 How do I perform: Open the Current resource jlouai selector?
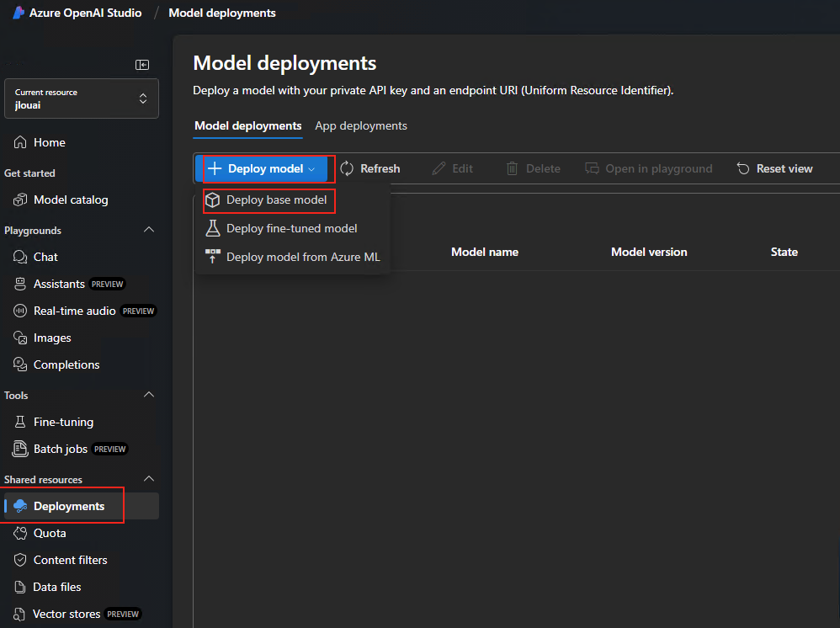82,98
